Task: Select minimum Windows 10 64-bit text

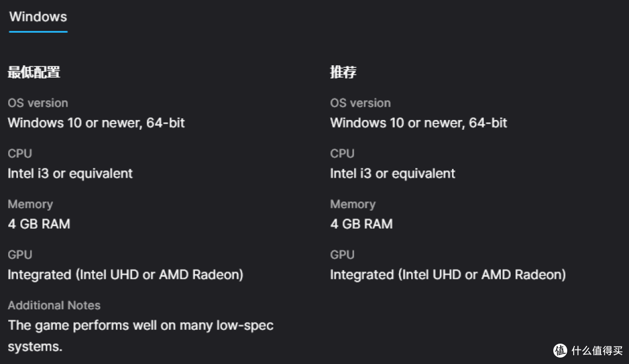Action: pos(96,123)
